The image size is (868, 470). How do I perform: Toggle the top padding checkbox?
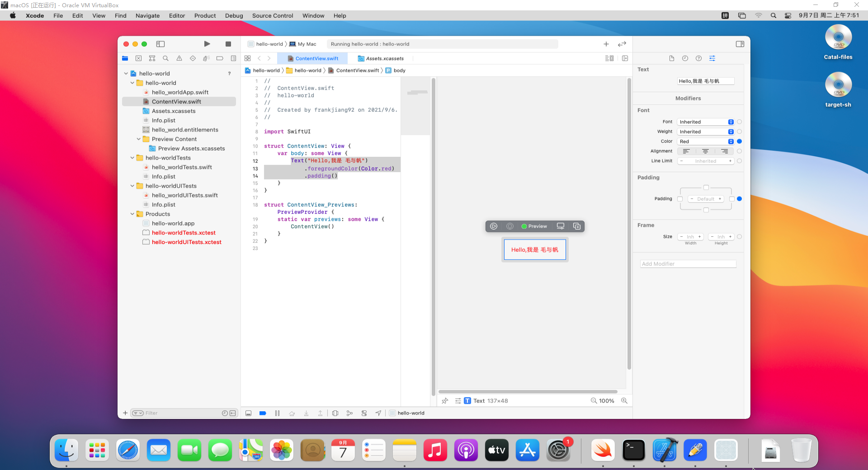coord(706,188)
